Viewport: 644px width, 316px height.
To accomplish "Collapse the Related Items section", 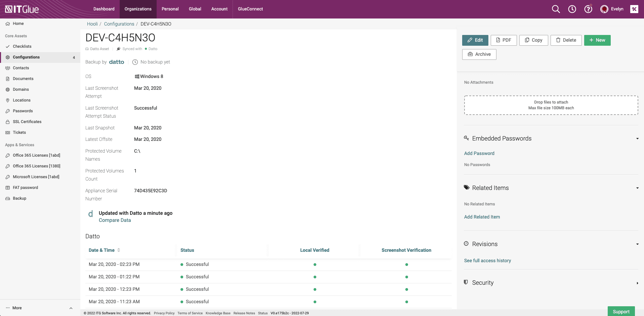I will coord(637,188).
